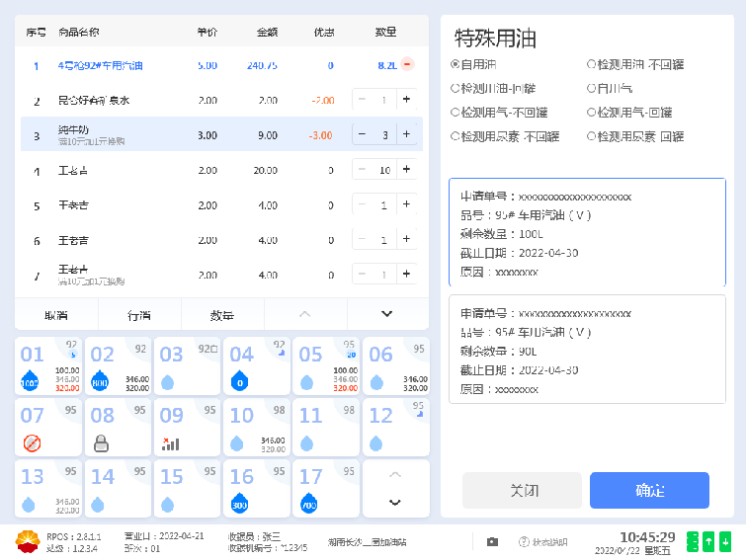Click 行消 below the item list
Screen dimensions: 746x560
pyautogui.click(x=139, y=314)
